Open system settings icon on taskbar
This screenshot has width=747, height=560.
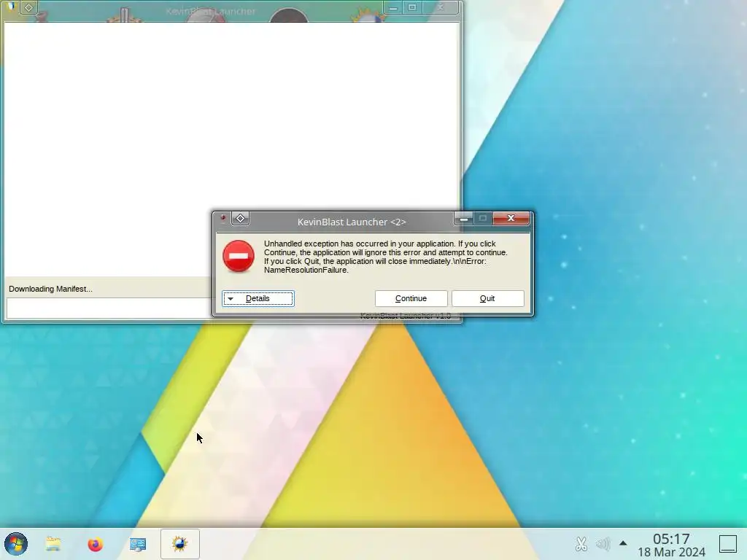coord(138,544)
